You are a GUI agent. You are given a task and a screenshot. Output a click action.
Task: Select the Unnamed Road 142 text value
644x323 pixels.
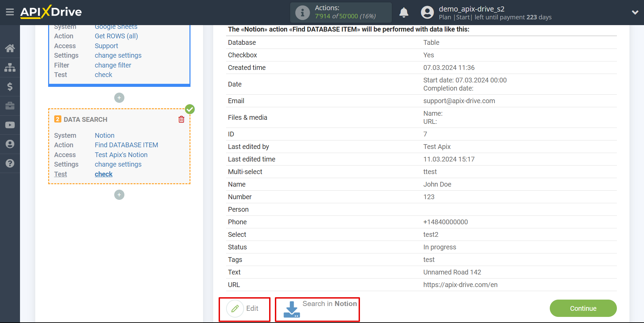pyautogui.click(x=452, y=272)
